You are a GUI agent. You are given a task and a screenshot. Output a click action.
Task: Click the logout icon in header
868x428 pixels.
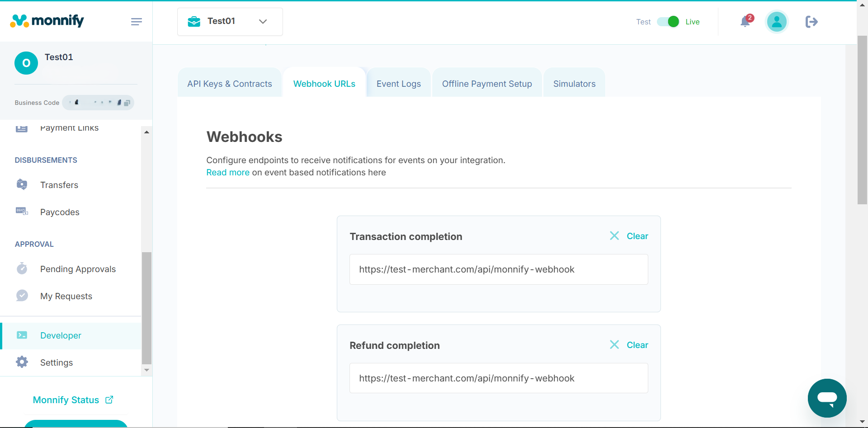[x=811, y=22]
